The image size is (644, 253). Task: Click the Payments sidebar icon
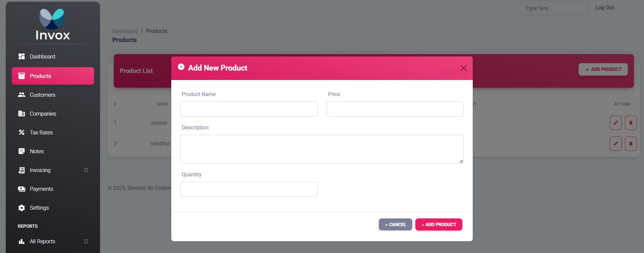tap(21, 189)
